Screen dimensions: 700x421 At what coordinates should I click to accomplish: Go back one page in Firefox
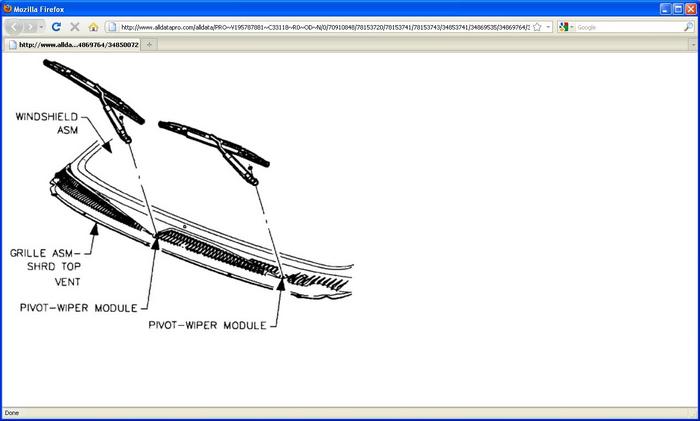point(14,27)
